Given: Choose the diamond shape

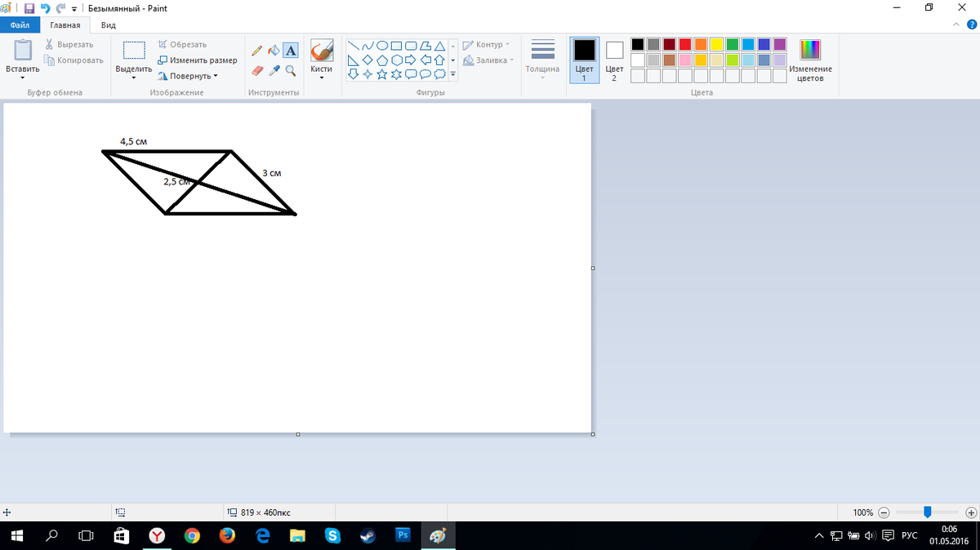Looking at the screenshot, I should pyautogui.click(x=367, y=60).
